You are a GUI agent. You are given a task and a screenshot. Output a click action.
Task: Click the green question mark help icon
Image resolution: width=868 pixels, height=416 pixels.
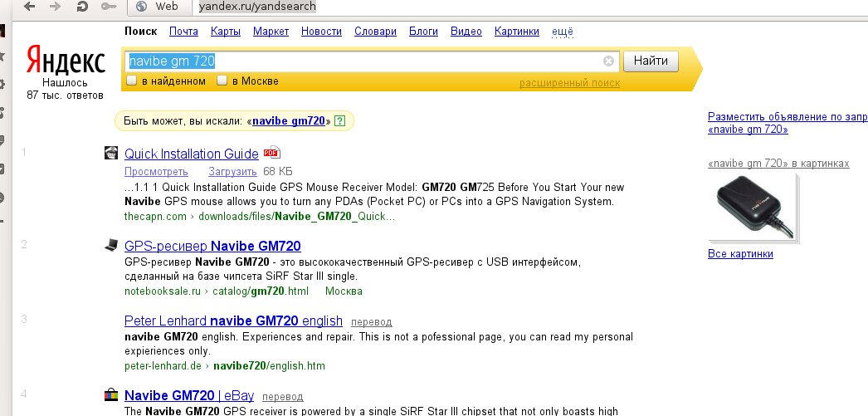pyautogui.click(x=340, y=120)
